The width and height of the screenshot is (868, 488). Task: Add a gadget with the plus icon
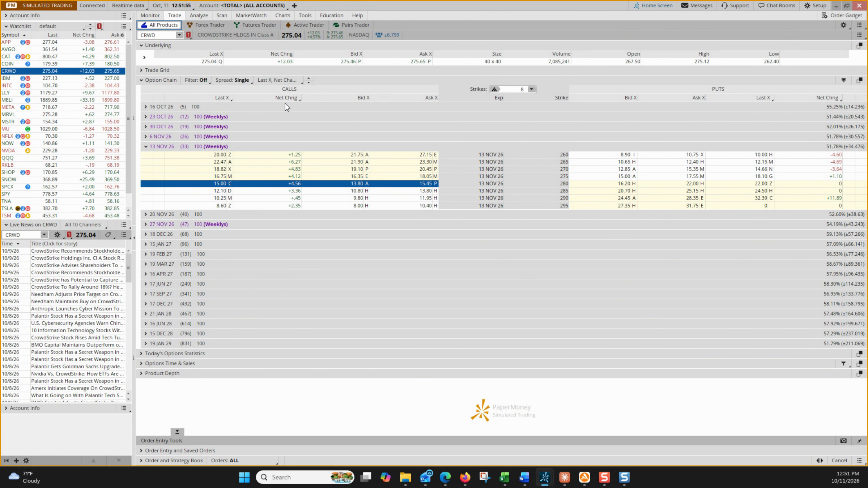16,461
